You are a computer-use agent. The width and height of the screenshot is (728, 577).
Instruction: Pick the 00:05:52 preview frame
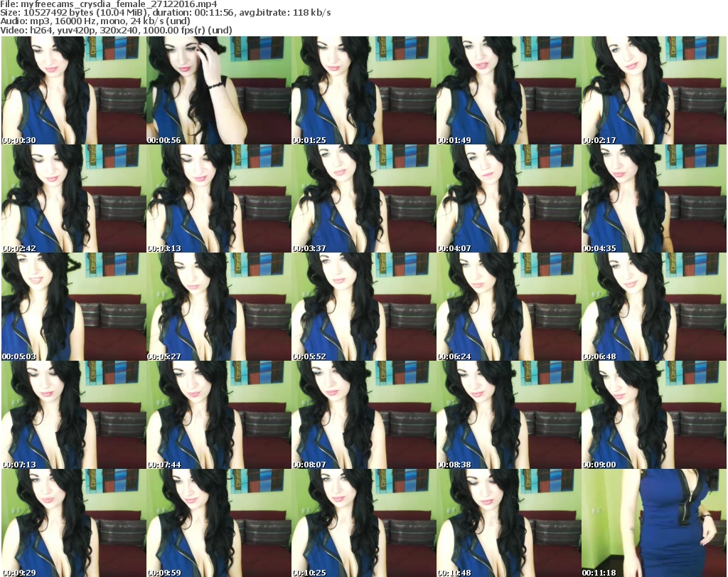coord(364,307)
